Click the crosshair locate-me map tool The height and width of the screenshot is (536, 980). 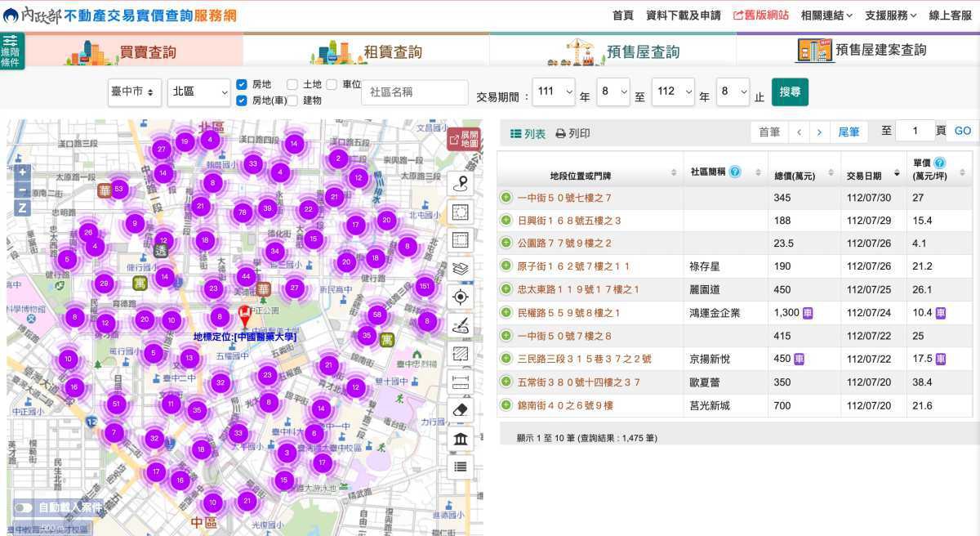461,297
